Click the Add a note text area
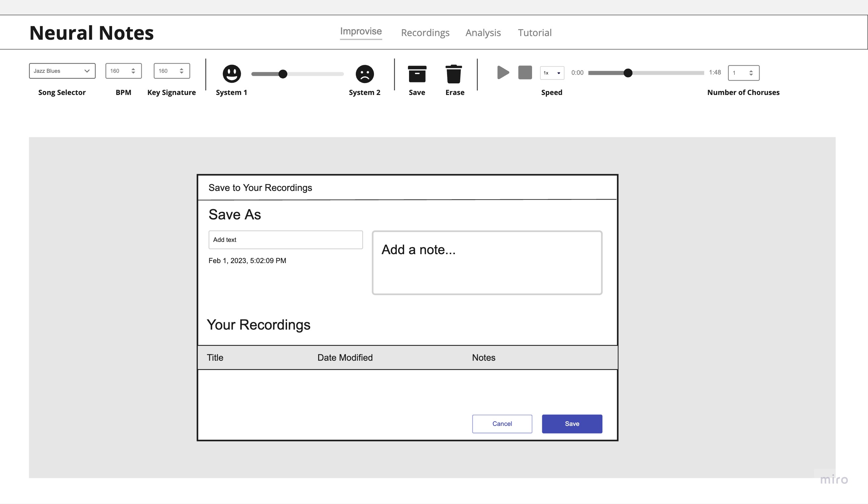Image resolution: width=868 pixels, height=504 pixels. 487,263
